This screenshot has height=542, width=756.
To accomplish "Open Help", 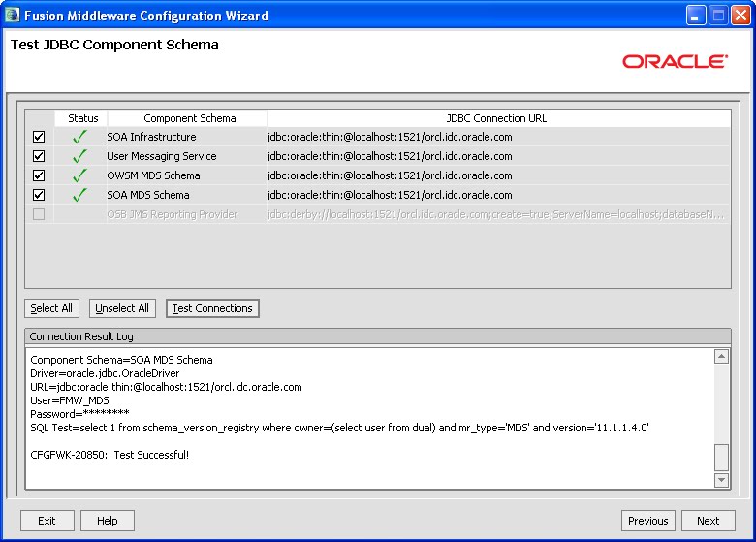I will (107, 521).
